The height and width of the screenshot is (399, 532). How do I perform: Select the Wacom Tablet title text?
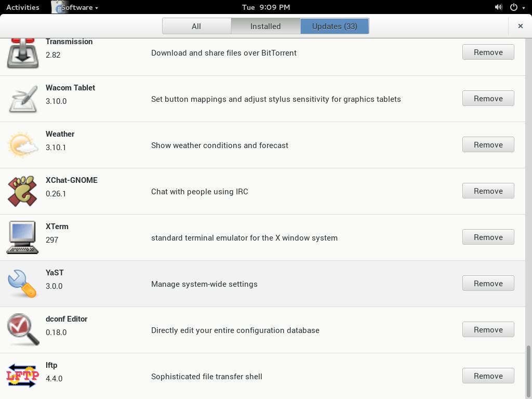pos(71,87)
